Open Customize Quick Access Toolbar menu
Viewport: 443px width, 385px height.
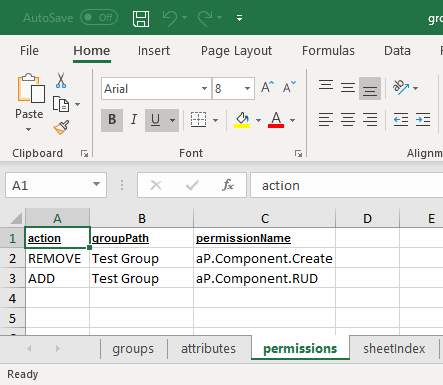239,18
